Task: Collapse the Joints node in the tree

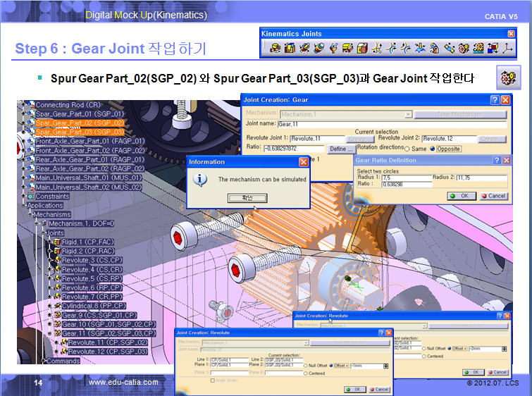Action: pyautogui.click(x=42, y=233)
